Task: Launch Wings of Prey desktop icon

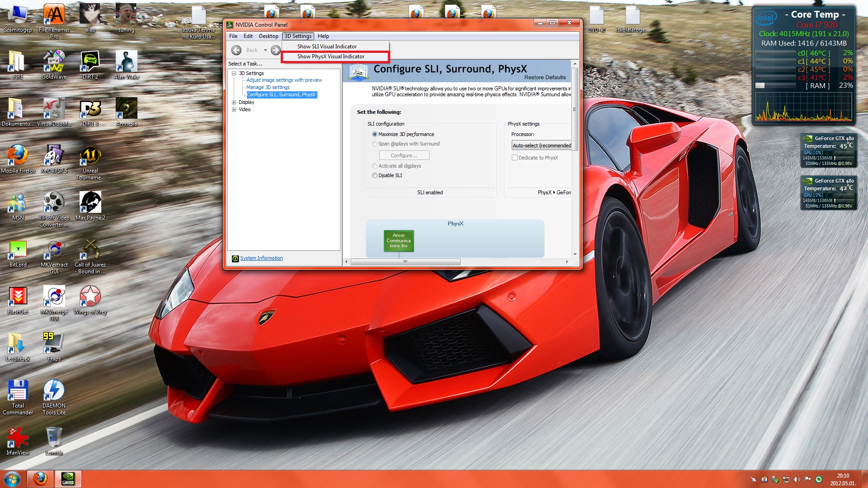Action: [90, 300]
